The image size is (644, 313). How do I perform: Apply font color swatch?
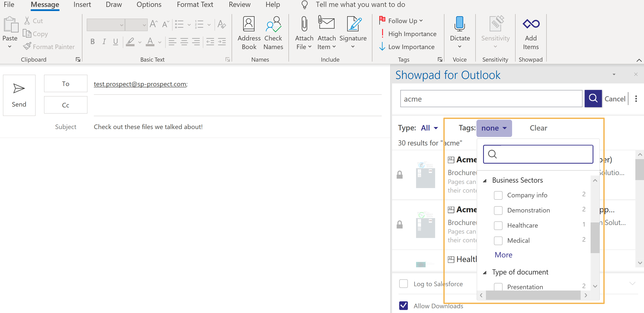[x=150, y=42]
